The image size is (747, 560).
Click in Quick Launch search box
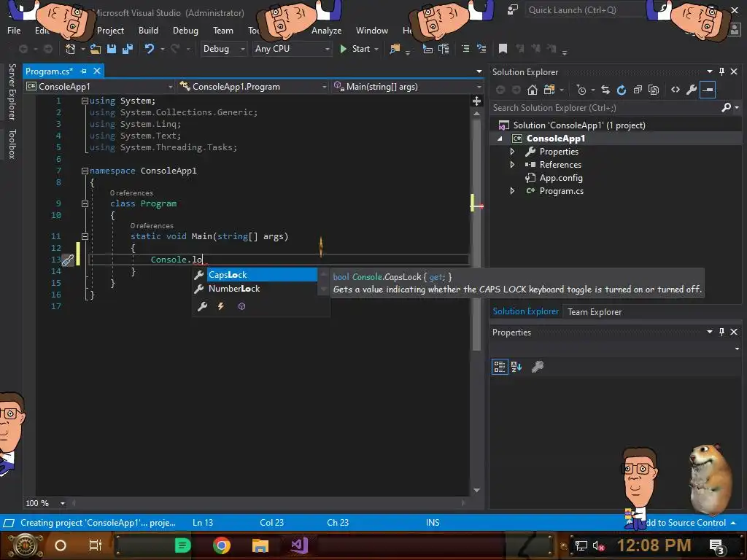click(x=583, y=10)
